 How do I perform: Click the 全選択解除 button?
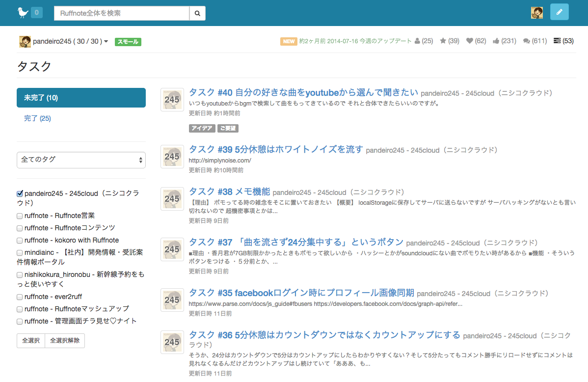[65, 340]
